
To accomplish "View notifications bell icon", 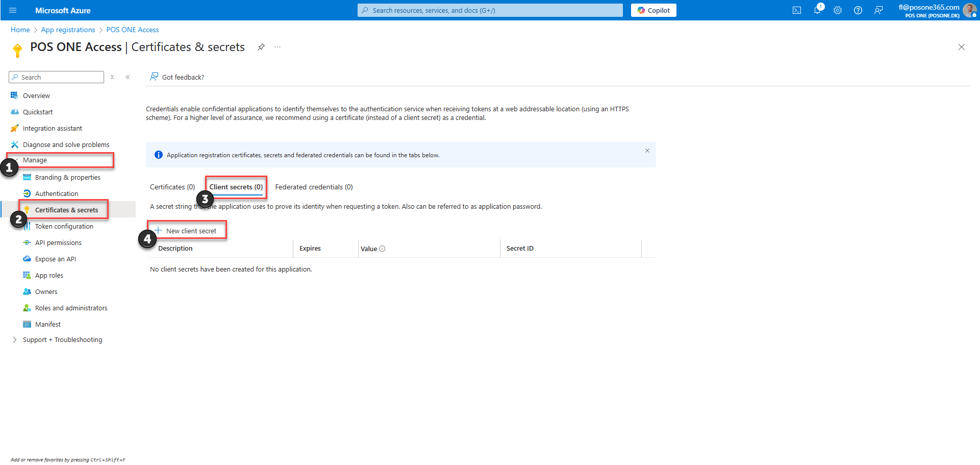I will [x=817, y=10].
